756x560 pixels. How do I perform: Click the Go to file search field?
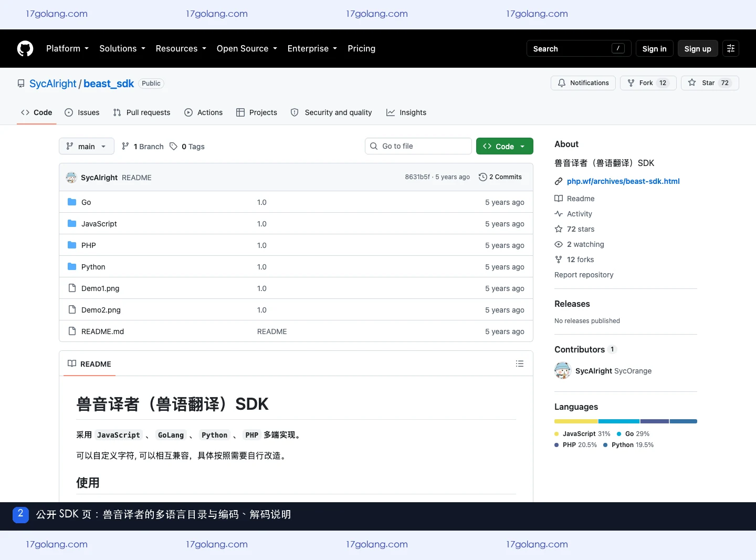pos(418,146)
